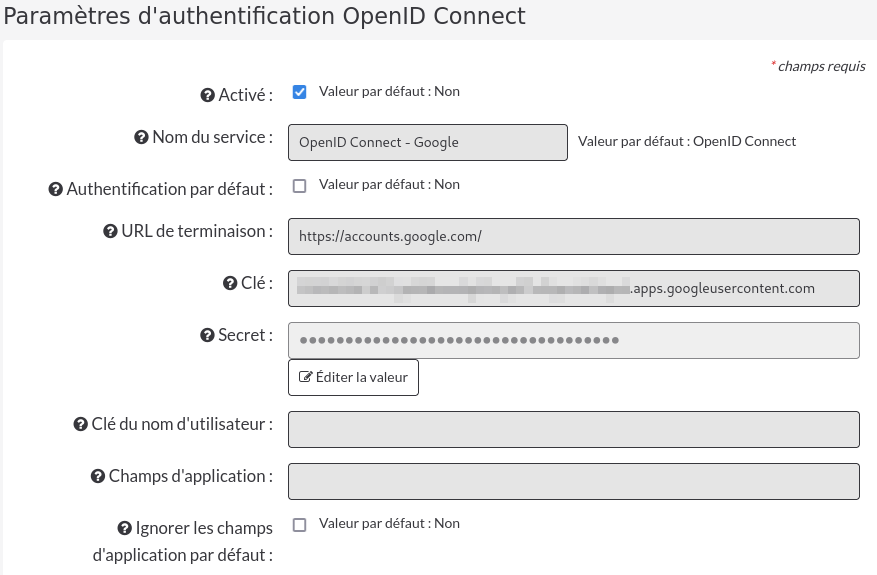Click the Éditer la valeur button
Screen dimensions: 877x575
[353, 378]
